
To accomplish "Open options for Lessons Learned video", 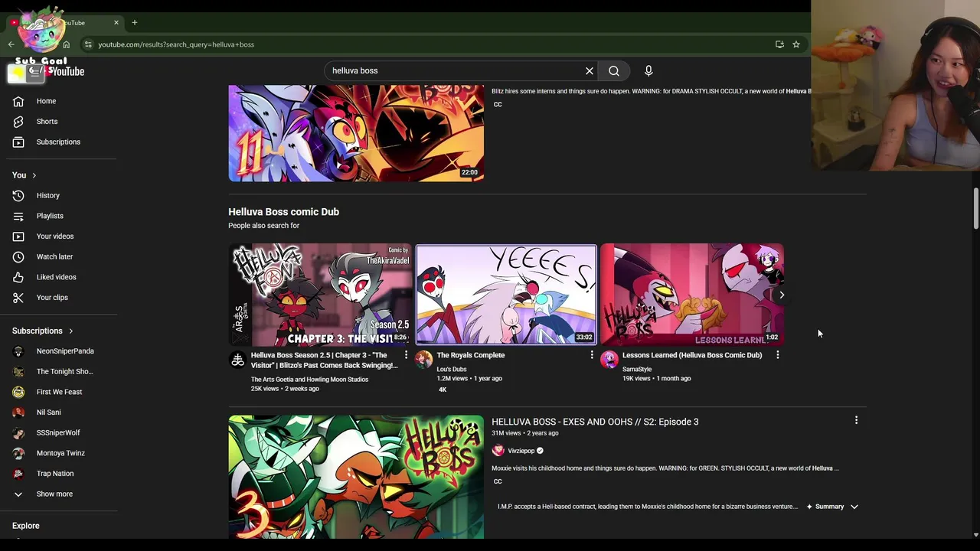I will pyautogui.click(x=777, y=355).
